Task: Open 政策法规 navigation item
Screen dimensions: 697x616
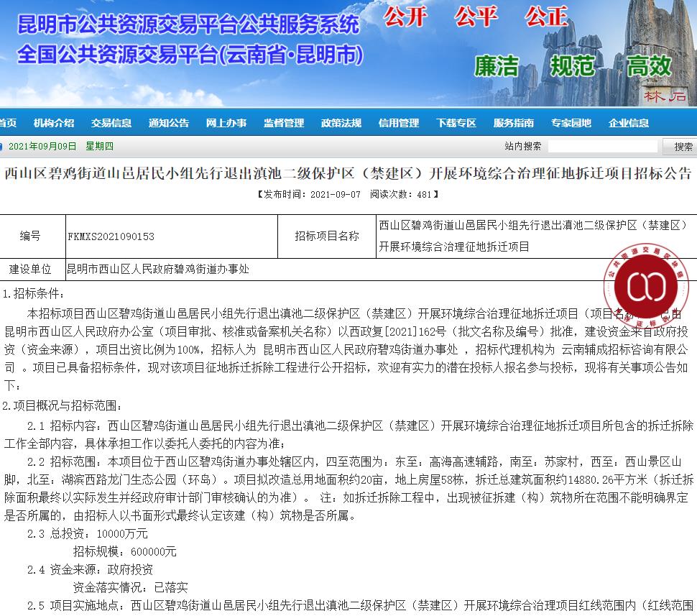Action: click(341, 123)
